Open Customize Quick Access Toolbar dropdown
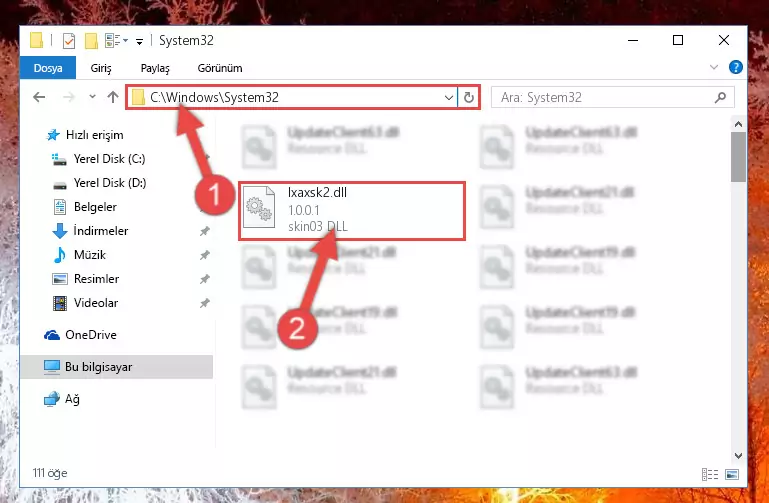The image size is (769, 503). 139,42
